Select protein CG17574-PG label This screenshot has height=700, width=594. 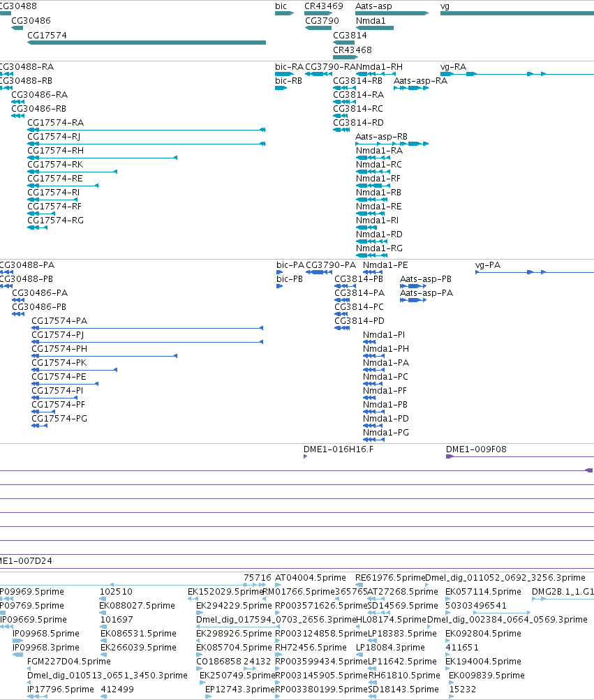(59, 419)
